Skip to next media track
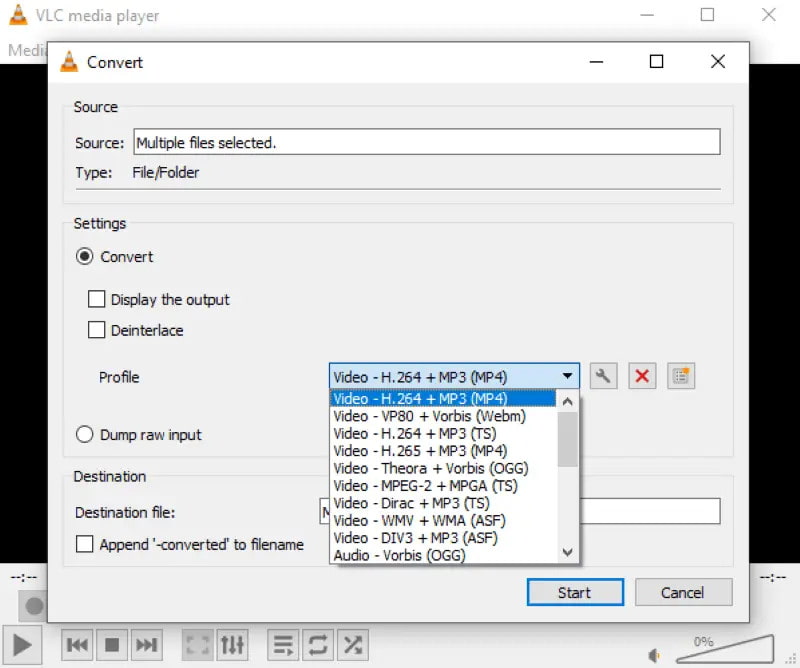 pyautogui.click(x=146, y=646)
